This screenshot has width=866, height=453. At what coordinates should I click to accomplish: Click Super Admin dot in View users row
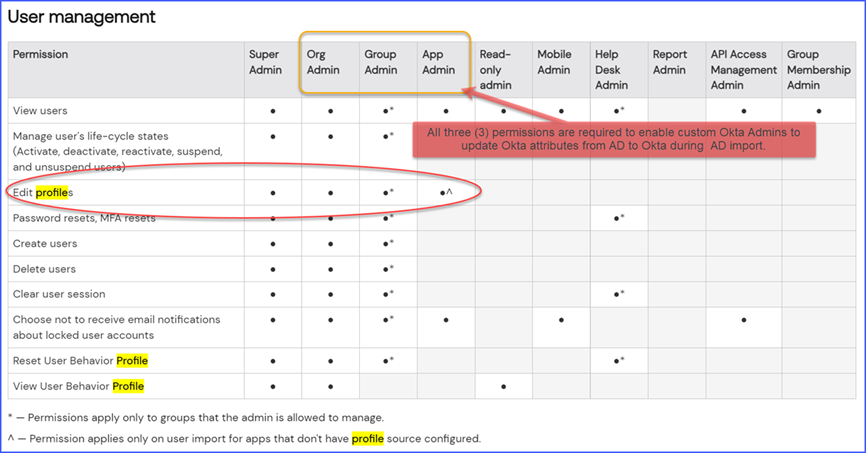coord(273,111)
